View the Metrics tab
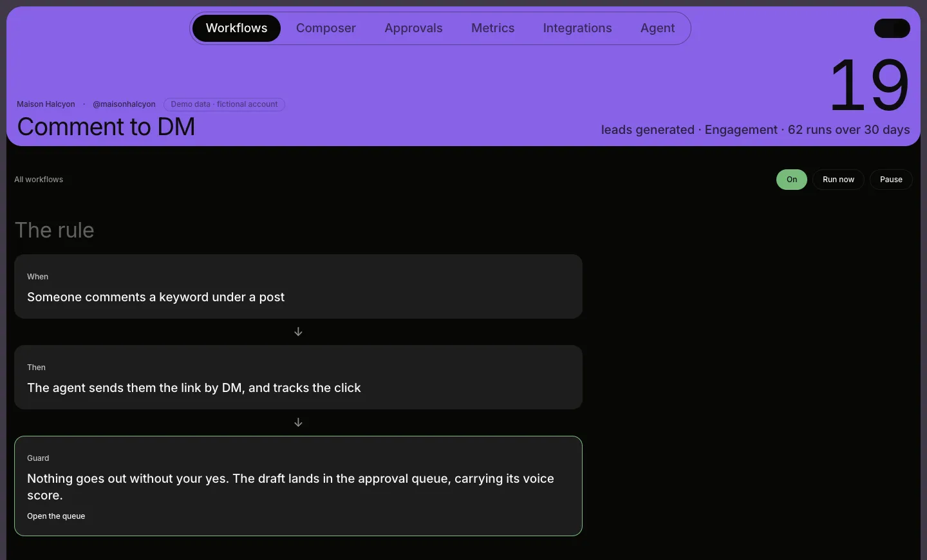This screenshot has height=560, width=927. pos(492,28)
